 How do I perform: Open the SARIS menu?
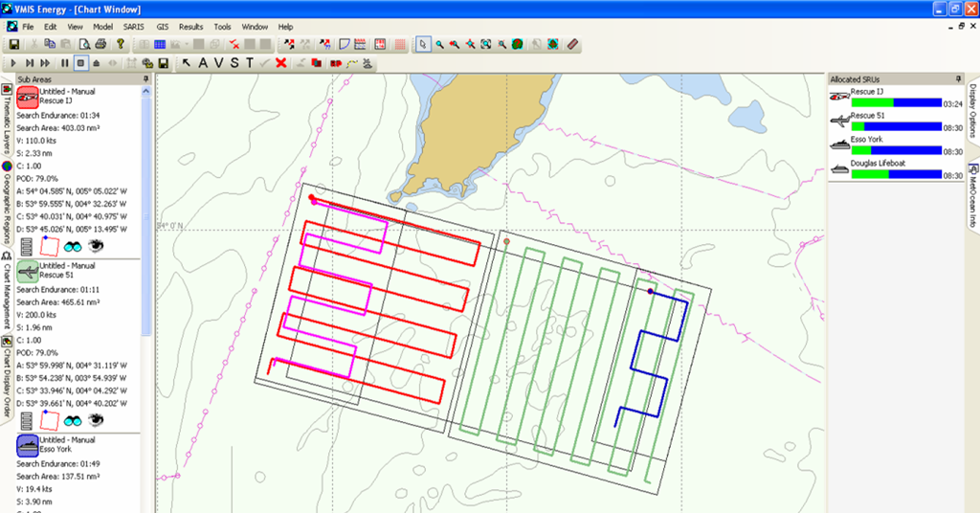tap(133, 27)
